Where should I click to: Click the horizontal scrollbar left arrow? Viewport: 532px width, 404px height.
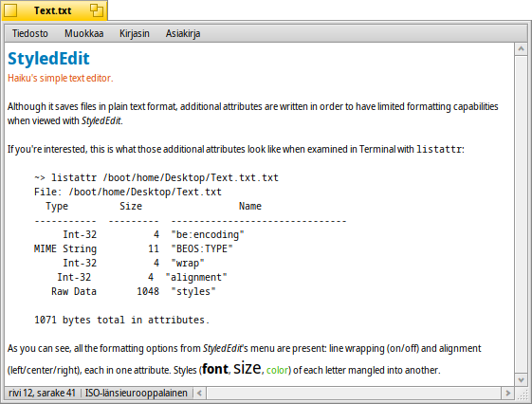(x=199, y=394)
